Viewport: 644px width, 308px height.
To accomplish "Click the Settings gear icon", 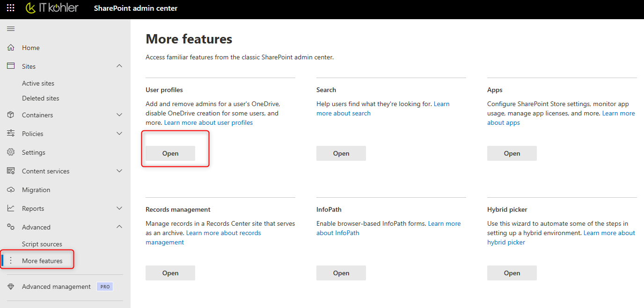I will (11, 152).
